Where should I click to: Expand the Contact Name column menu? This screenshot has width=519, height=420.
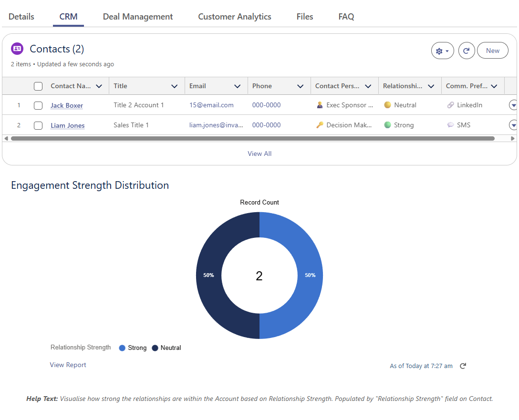coord(99,86)
